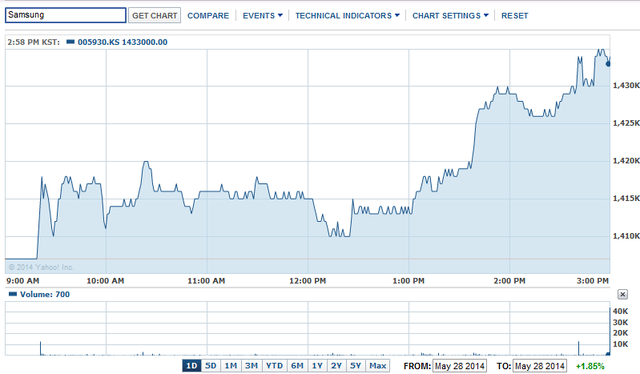Click the 9:00 AM axis label
This screenshot has width=640, height=374.
point(23,281)
